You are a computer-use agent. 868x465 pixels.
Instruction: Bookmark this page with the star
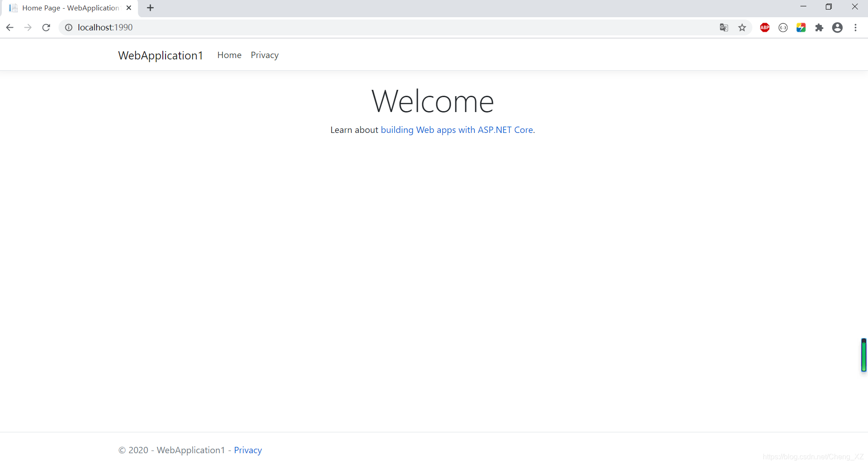point(742,28)
